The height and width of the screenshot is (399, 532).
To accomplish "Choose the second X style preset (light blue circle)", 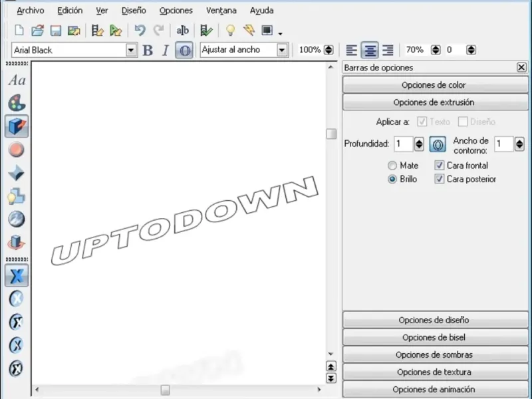I will [16, 299].
